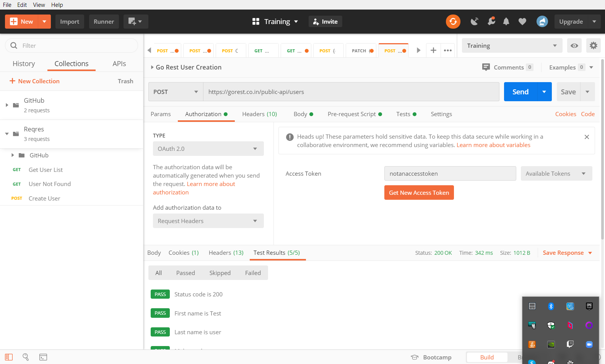Open Find and Replace magnifier icon
Image resolution: width=605 pixels, height=364 pixels.
(x=26, y=357)
